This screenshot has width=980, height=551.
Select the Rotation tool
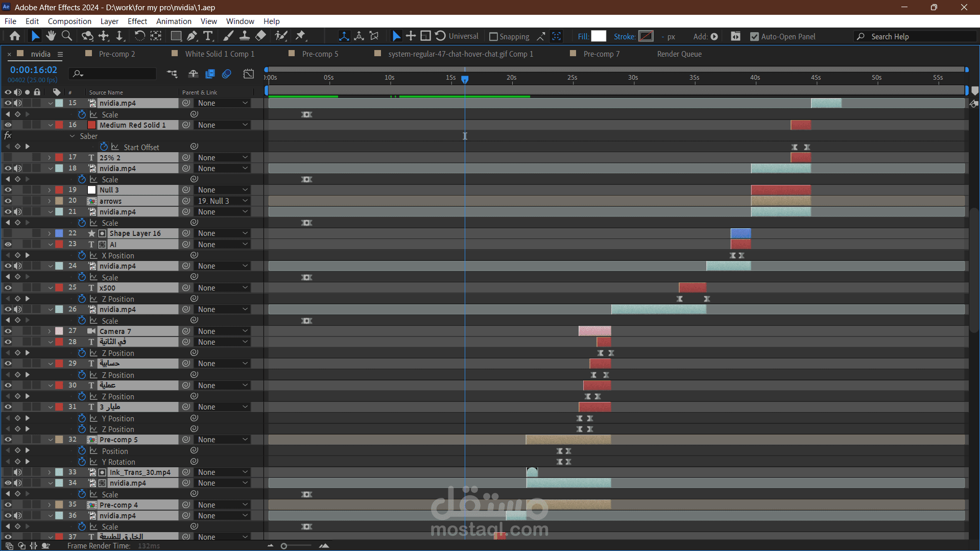(x=139, y=36)
